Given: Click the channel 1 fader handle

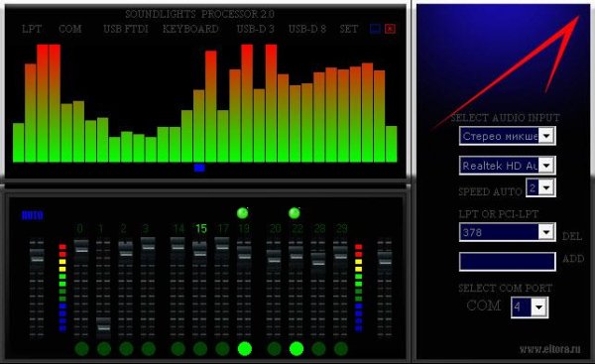Looking at the screenshot, I should point(103,327).
